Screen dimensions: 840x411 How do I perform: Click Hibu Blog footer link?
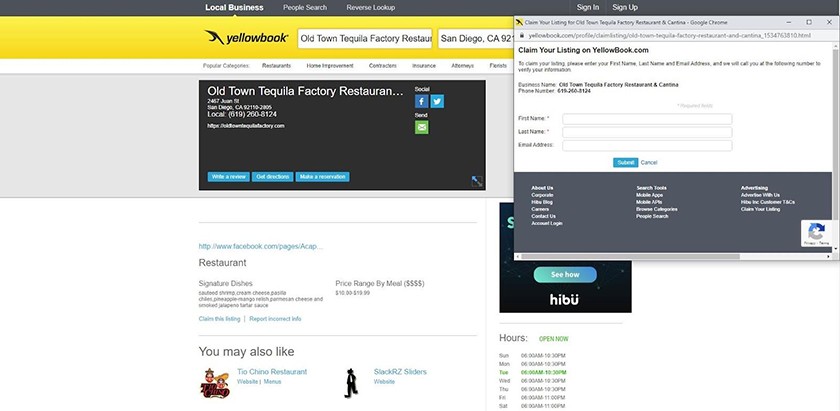pyautogui.click(x=542, y=202)
